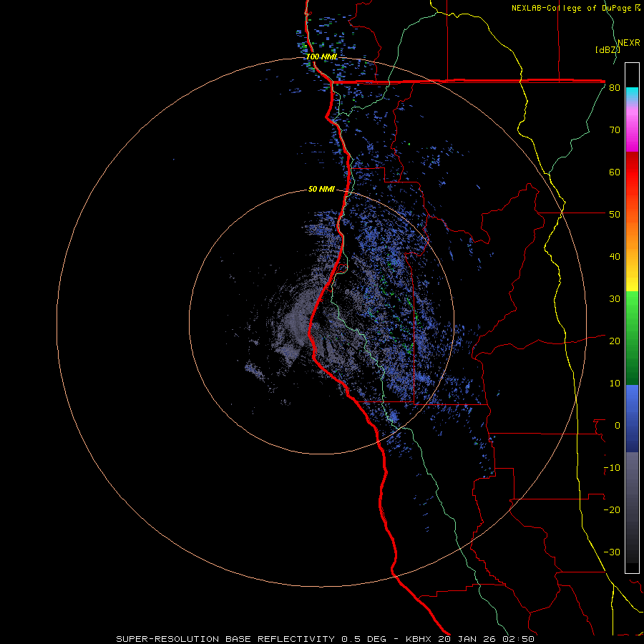
Task: Click the 50 NMI range ring label
Action: coord(321,189)
